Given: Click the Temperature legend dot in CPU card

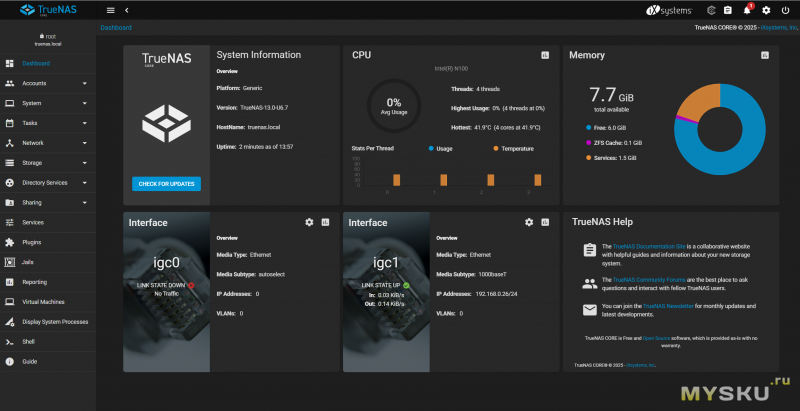Looking at the screenshot, I should (x=496, y=149).
